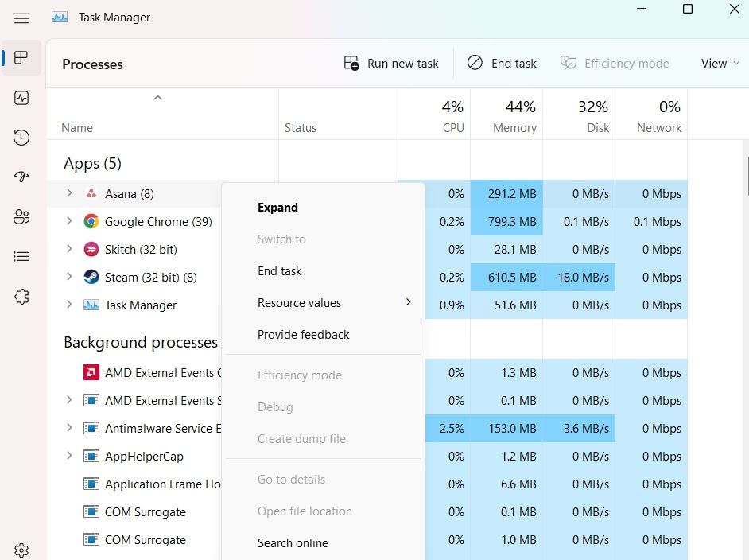The image size is (749, 560).
Task: Open the Startup apps view icon
Action: click(21, 177)
